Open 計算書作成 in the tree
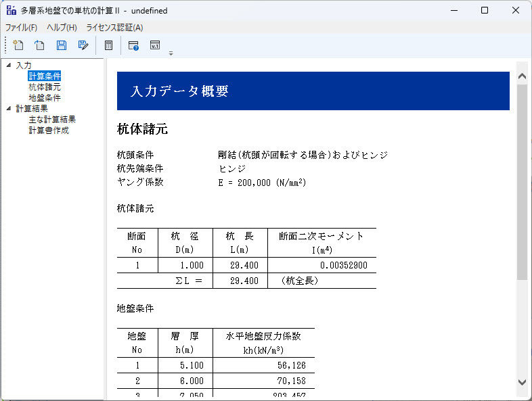This screenshot has width=532, height=401. 49,131
